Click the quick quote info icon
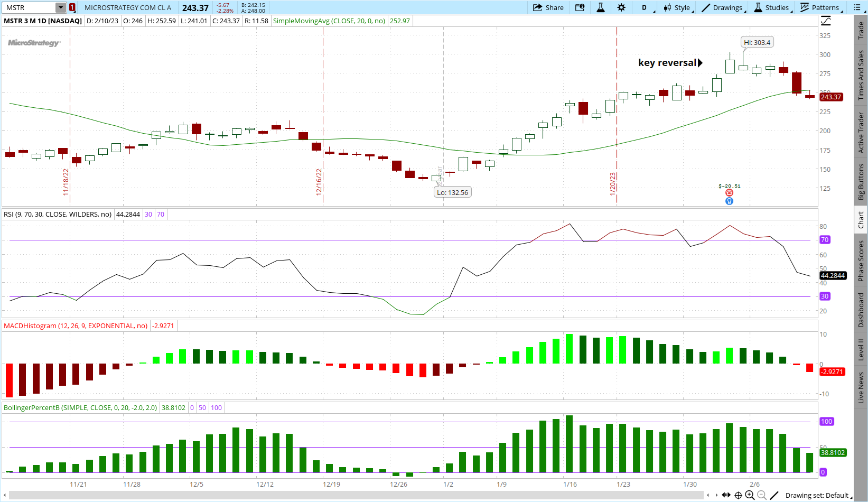Screen dimensions: 868x502 580,7
